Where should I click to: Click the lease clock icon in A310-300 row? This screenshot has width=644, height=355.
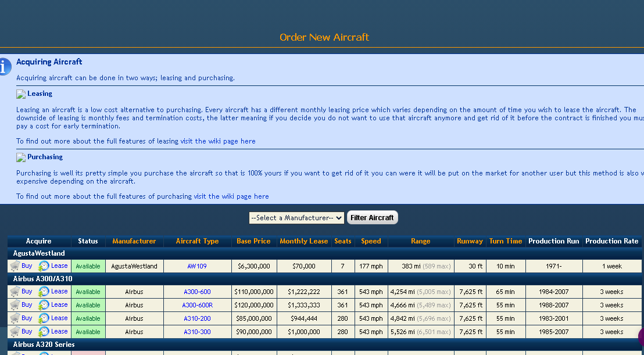pos(44,332)
